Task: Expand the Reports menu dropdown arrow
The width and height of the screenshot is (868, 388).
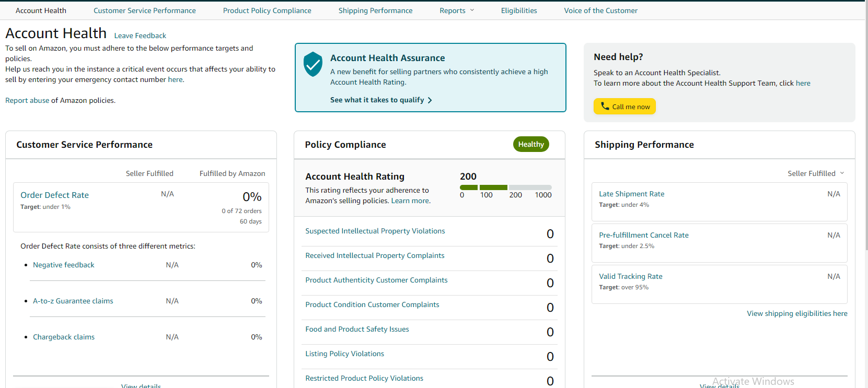Action: [x=472, y=10]
